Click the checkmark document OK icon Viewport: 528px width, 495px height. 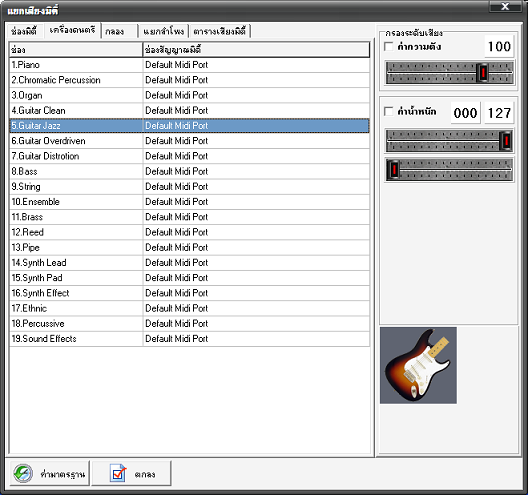[118, 473]
